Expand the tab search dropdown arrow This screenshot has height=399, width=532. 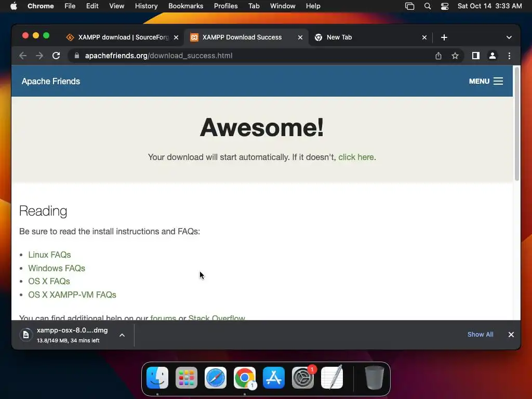tap(509, 37)
